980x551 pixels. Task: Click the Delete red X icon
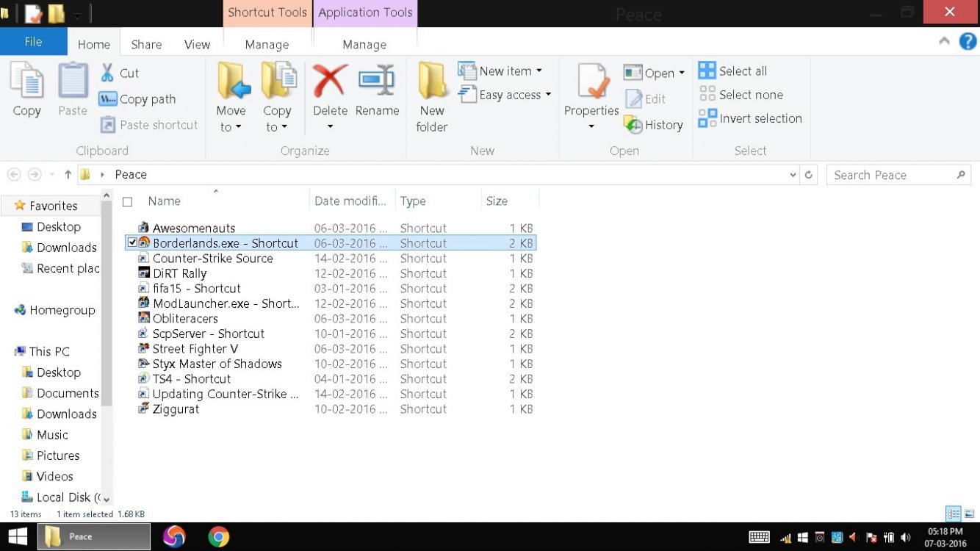pos(330,82)
